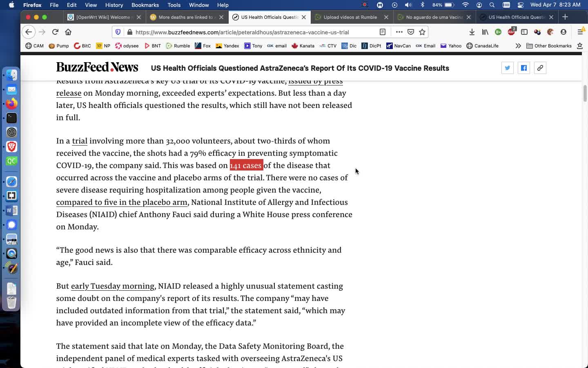Open Spotlight search in menu bar

pyautogui.click(x=492, y=5)
